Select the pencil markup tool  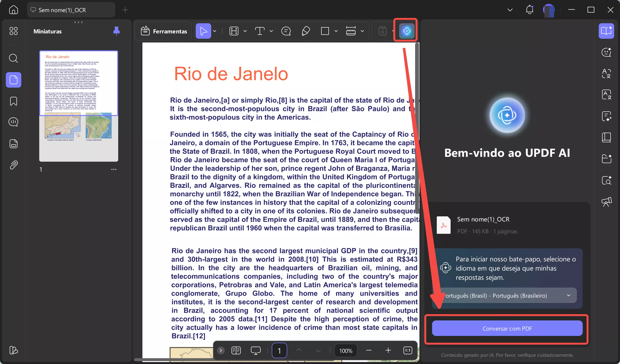coord(306,31)
